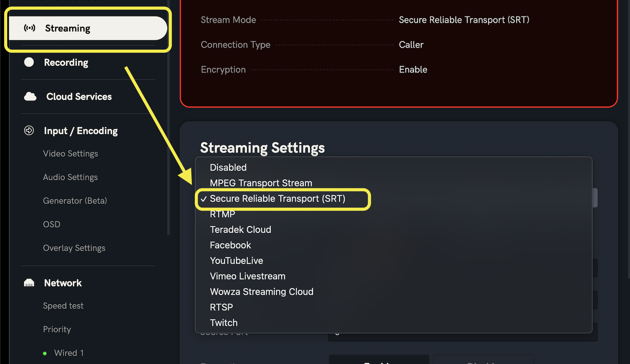630x364 pixels.
Task: Open Cloud Services via the cloud icon
Action: 30,96
